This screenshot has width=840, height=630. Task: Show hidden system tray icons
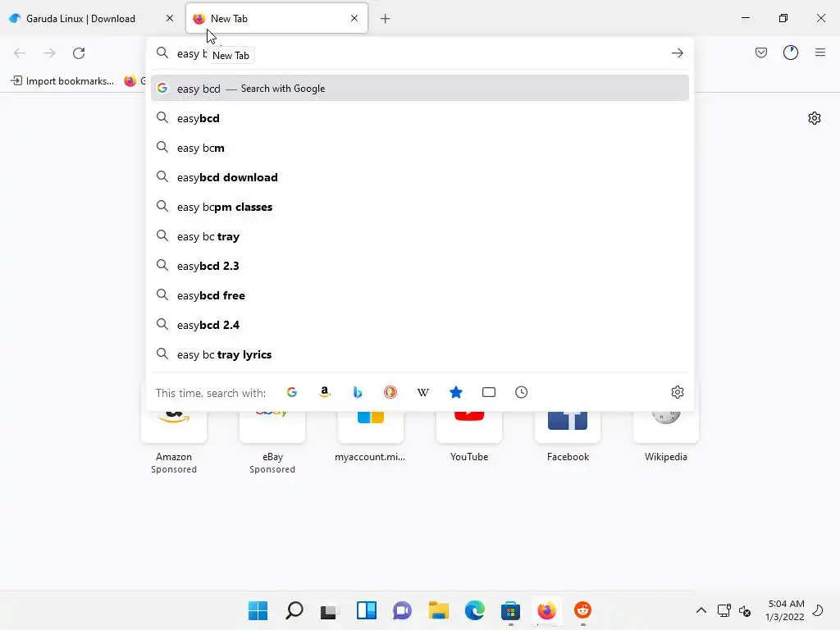[x=701, y=610]
